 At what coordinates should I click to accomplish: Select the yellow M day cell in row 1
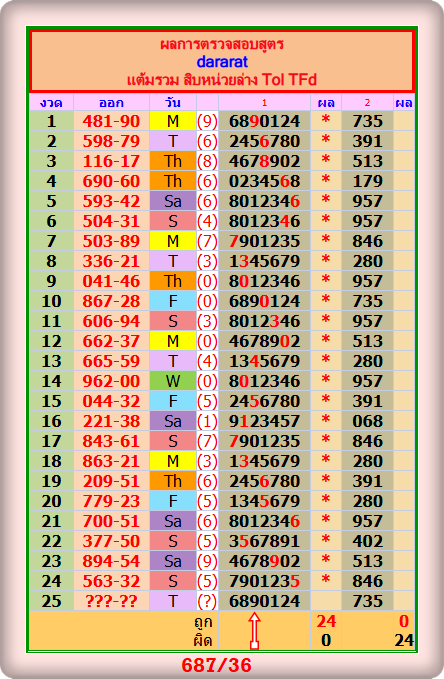pos(173,121)
